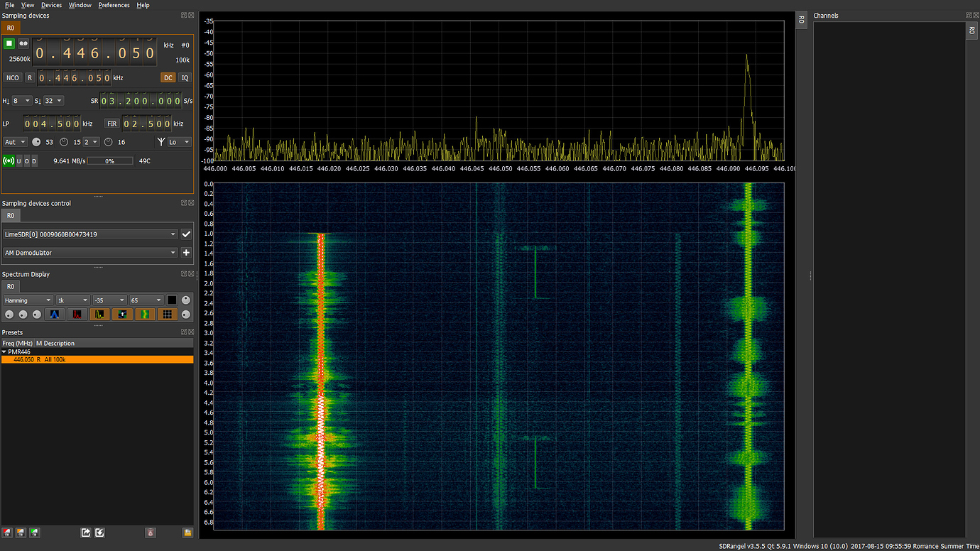Screen dimensions: 980x551
Task: Open the View menu
Action: [28, 5]
